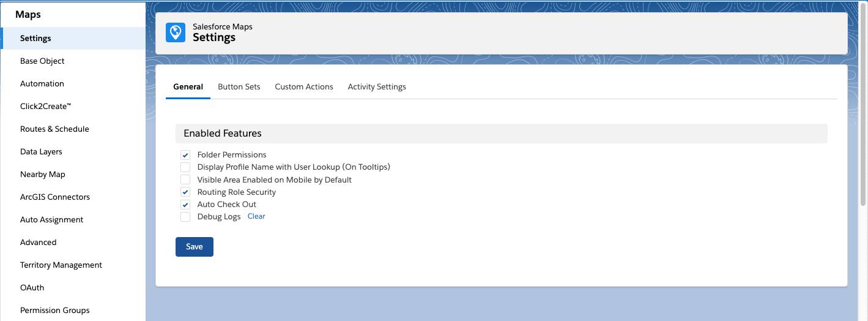The image size is (868, 321).
Task: Click the Salesforce Maps label in header
Action: coord(223,26)
